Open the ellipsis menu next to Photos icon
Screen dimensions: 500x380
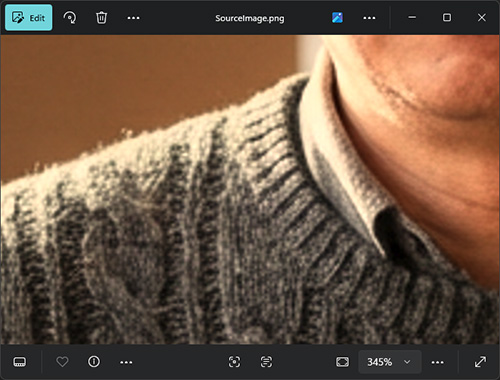pos(369,18)
